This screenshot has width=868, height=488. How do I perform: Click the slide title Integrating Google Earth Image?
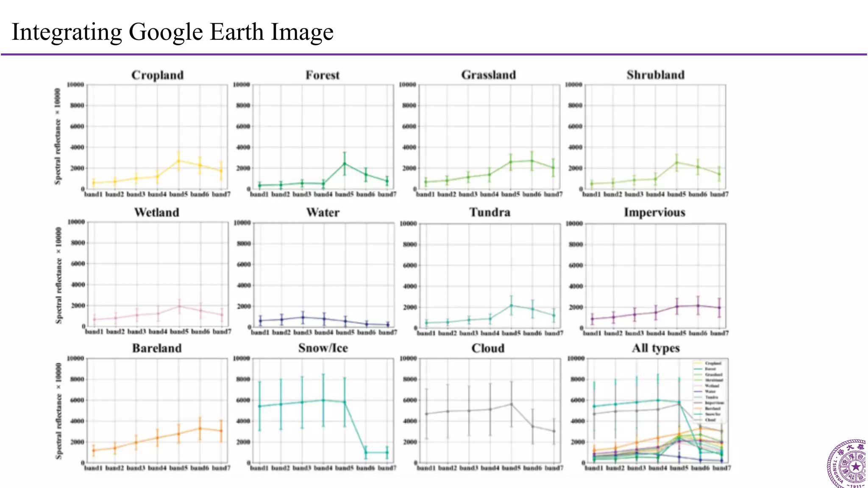tap(172, 32)
